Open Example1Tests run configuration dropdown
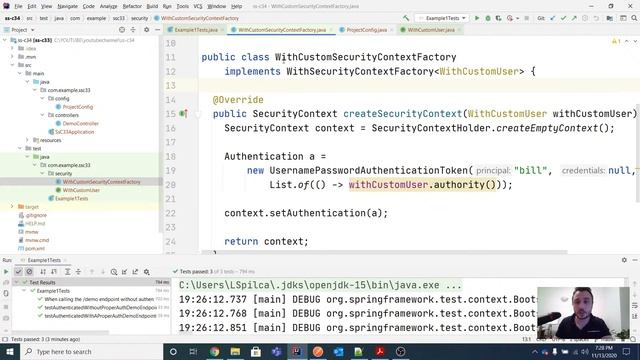The image size is (640, 360). pos(442,18)
